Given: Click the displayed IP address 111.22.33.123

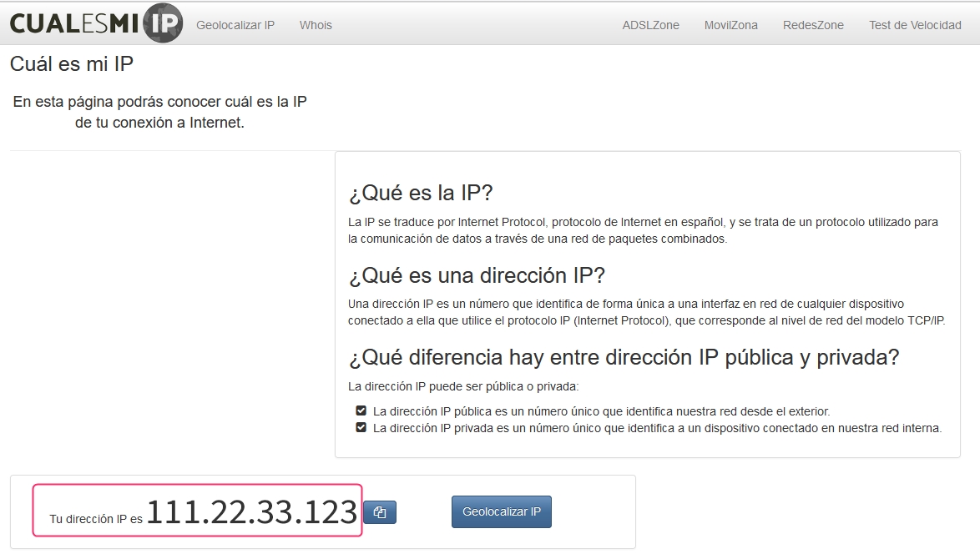Looking at the screenshot, I should point(251,512).
